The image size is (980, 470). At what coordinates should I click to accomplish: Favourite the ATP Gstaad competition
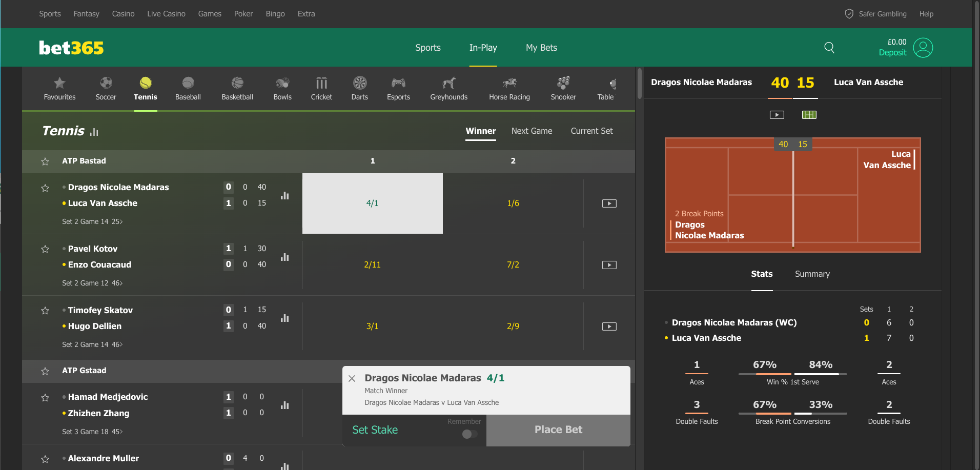pos(45,371)
